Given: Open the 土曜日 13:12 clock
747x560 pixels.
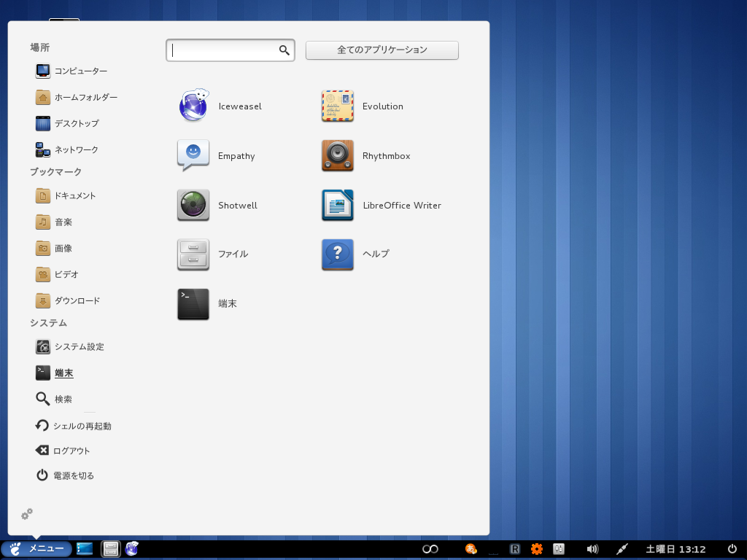Looking at the screenshot, I should coord(676,549).
